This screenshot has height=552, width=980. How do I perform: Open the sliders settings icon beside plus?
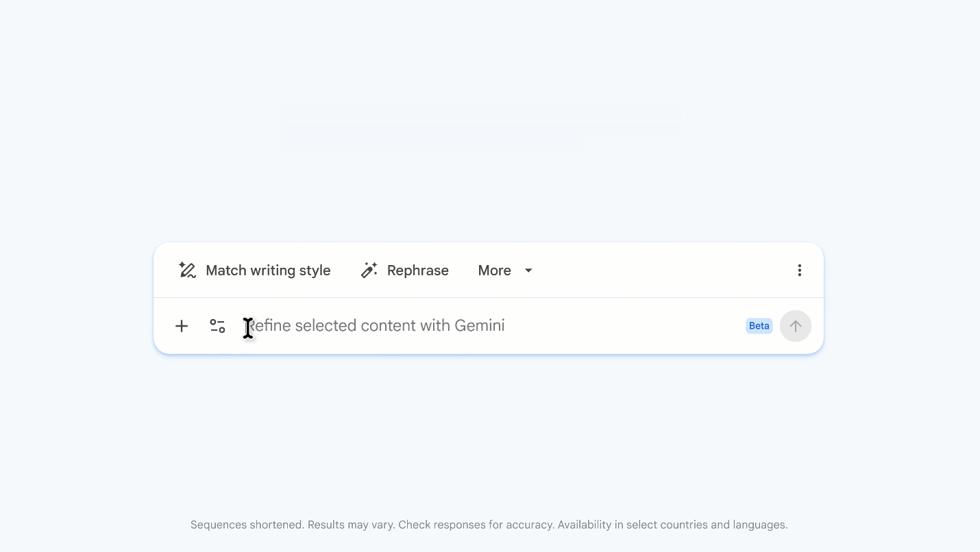pos(217,326)
